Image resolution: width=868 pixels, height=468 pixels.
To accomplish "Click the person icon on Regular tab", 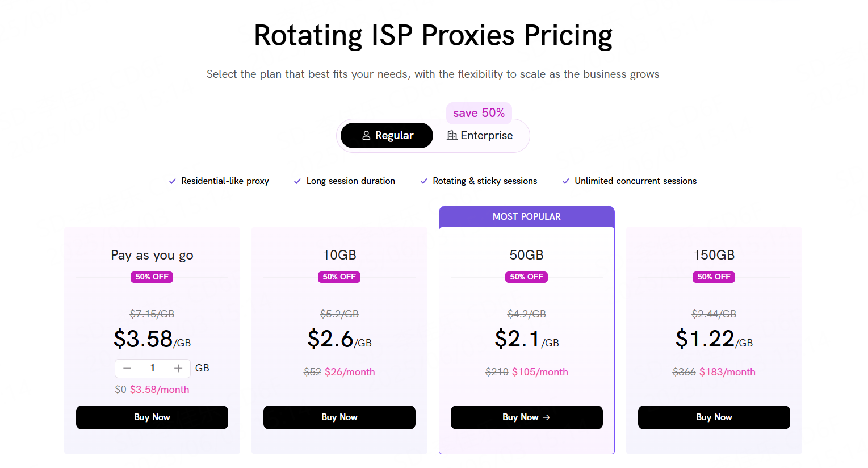I will pos(366,136).
